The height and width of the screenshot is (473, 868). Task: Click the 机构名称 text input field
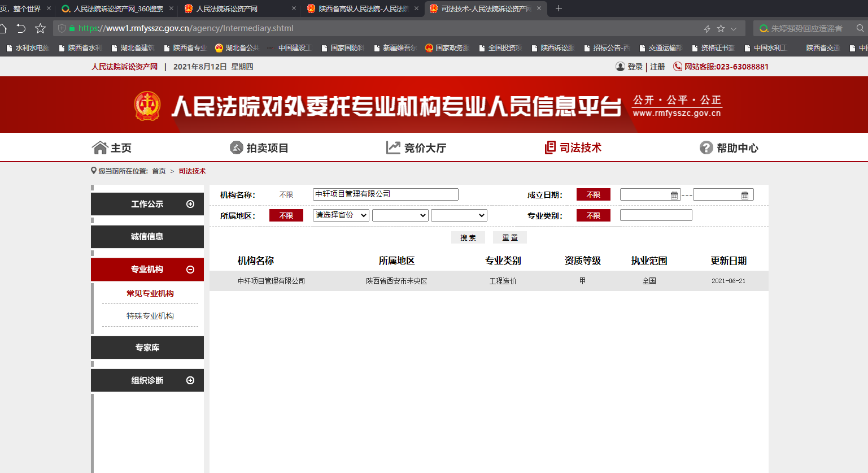385,194
